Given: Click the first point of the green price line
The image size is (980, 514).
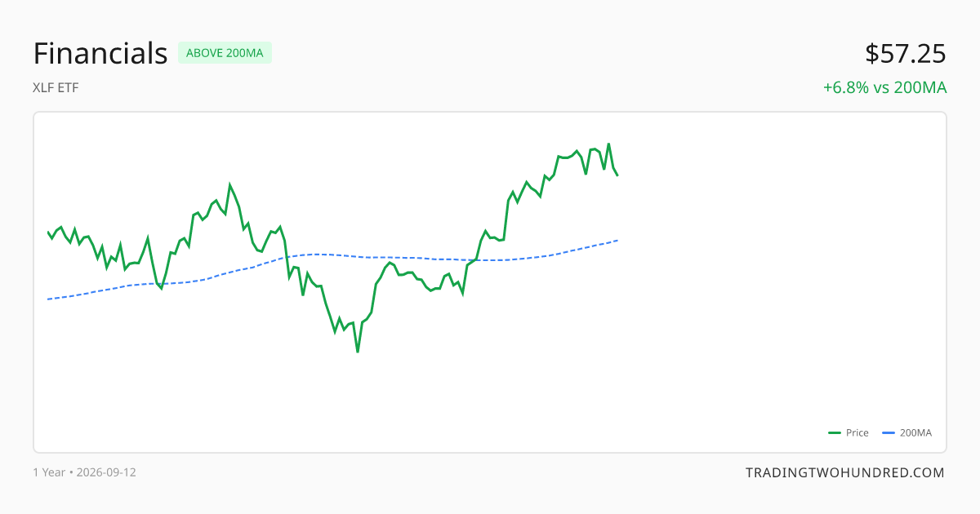Looking at the screenshot, I should (48, 232).
